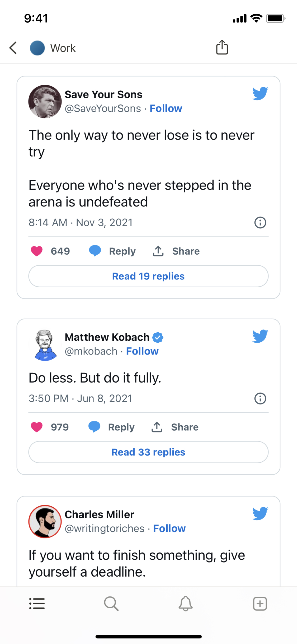Viewport: 297px width, 644px height.
Task: Open notifications bell in bottom bar
Action: (186, 604)
